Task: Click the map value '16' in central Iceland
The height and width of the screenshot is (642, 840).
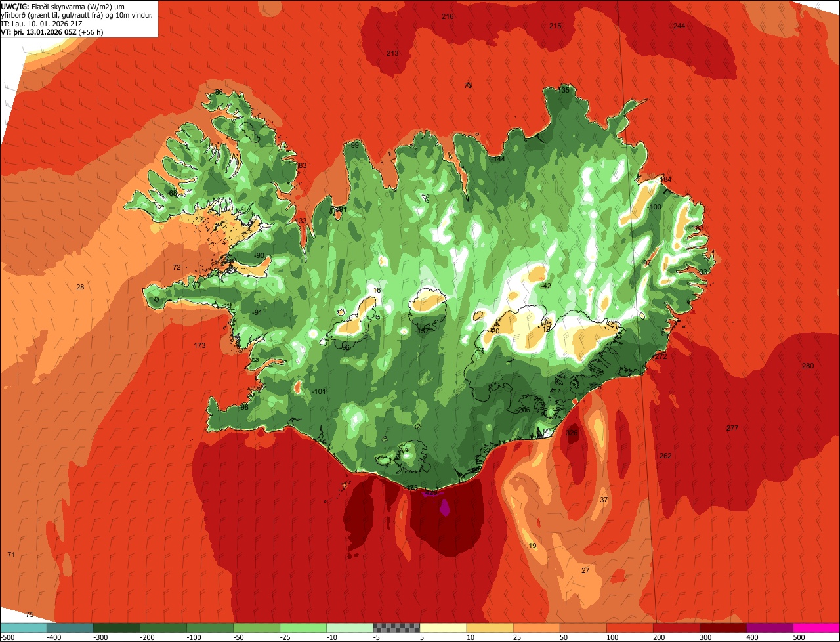Action: pos(377,290)
